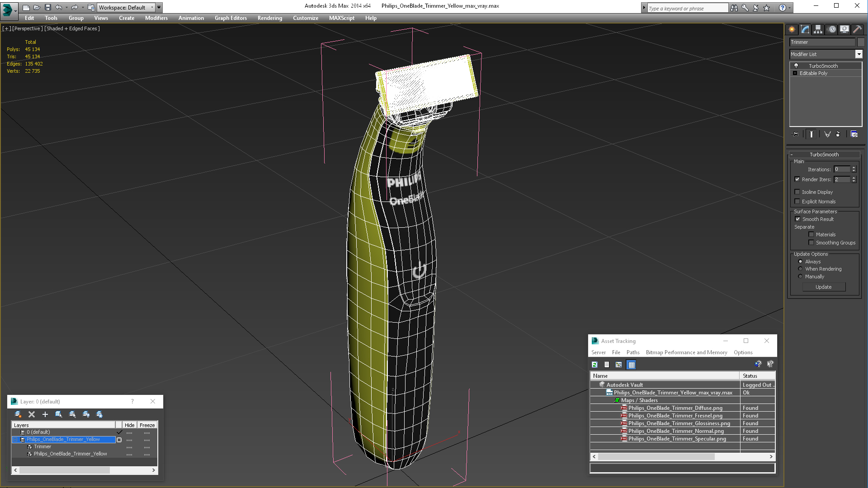Toggle Show End Result icon
Image resolution: width=868 pixels, height=488 pixels.
click(811, 134)
